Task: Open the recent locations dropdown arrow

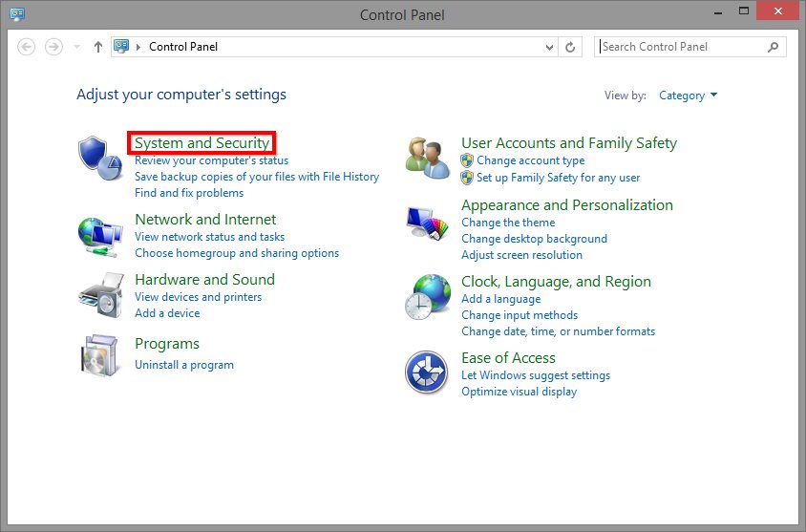Action: tap(76, 48)
